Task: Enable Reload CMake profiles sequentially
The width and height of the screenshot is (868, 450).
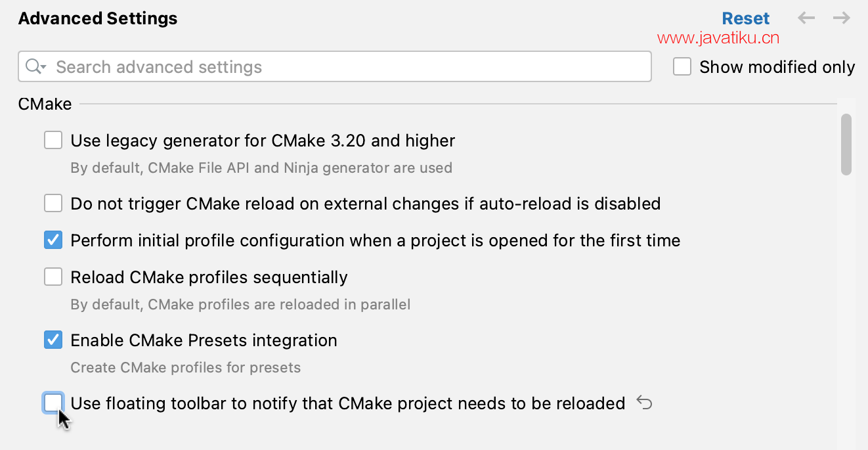Action: [53, 277]
